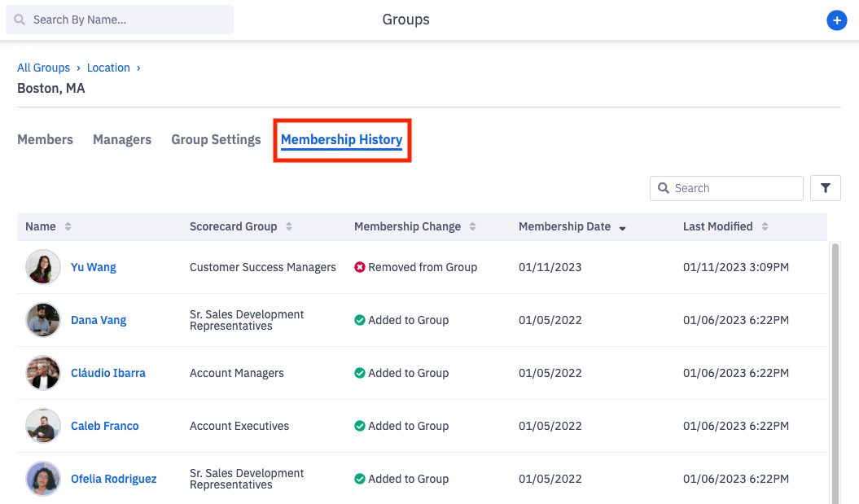Viewport: 859px width, 504px height.
Task: Open the Managers tab
Action: click(122, 139)
